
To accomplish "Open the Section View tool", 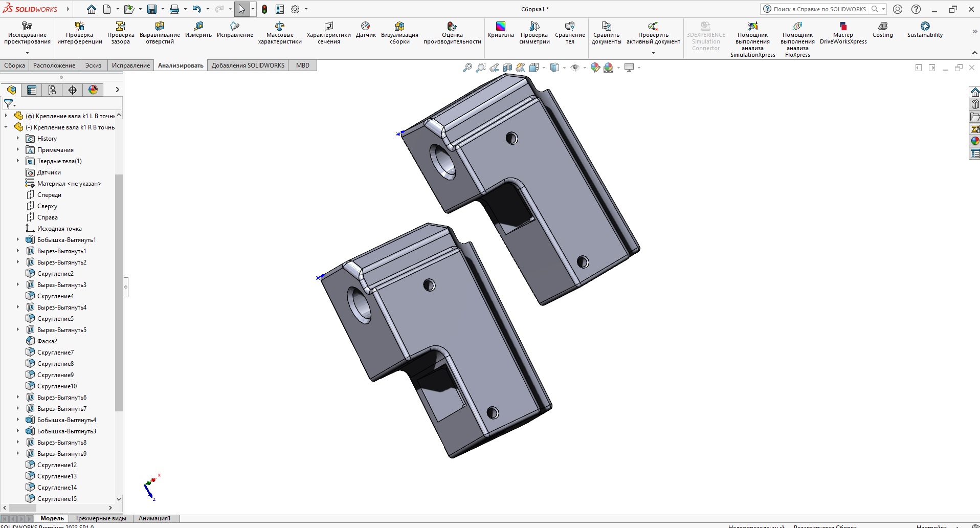I will 507,67.
